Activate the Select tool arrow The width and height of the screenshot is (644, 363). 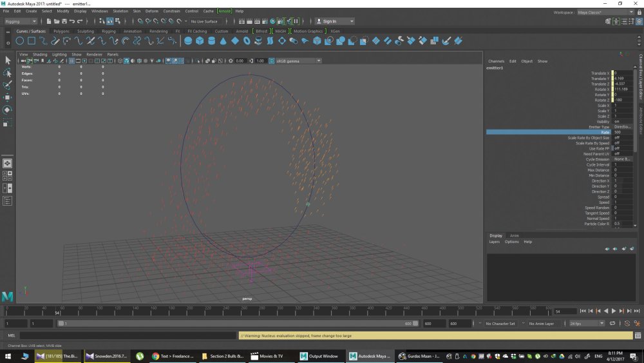pos(7,61)
